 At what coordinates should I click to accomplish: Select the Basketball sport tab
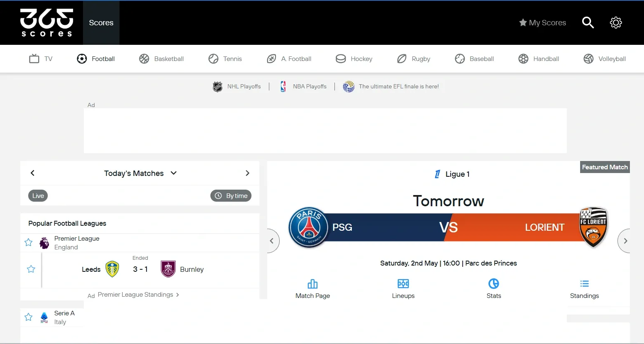(x=161, y=59)
